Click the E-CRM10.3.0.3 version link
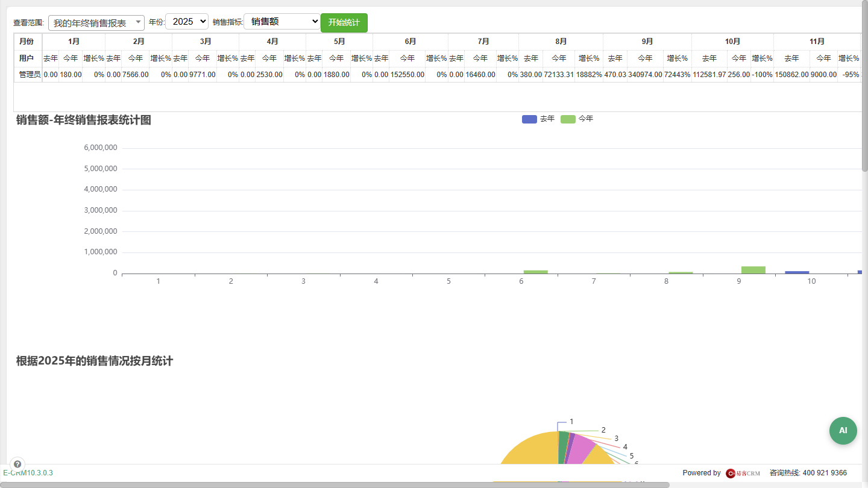The width and height of the screenshot is (868, 488). pyautogui.click(x=28, y=473)
